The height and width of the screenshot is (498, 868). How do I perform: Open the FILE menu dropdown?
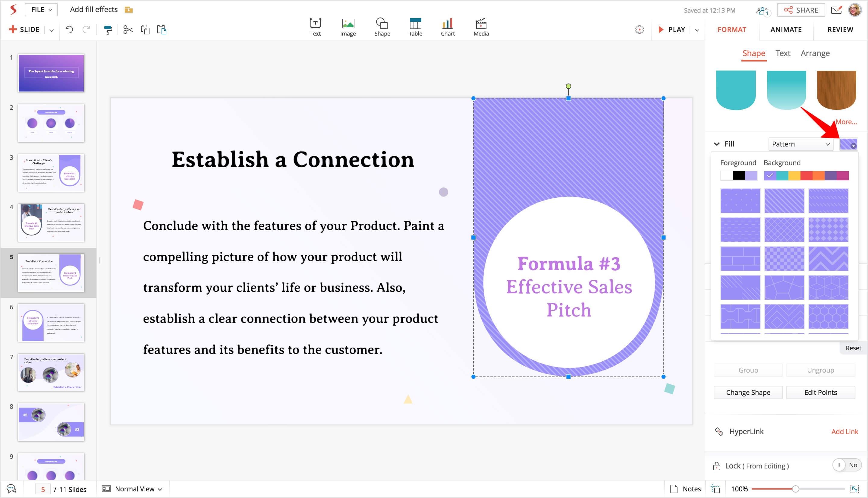[x=41, y=10]
